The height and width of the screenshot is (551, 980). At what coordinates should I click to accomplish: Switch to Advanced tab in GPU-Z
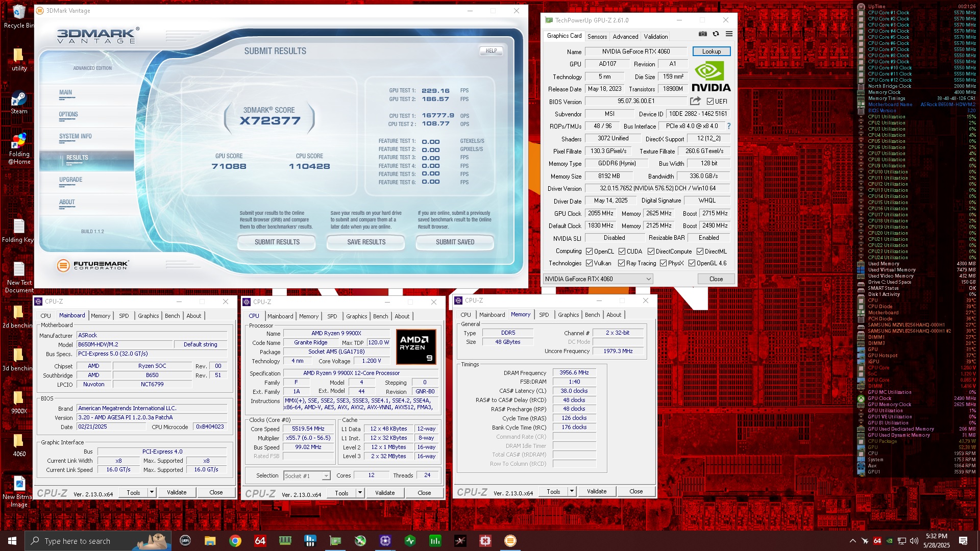625,37
